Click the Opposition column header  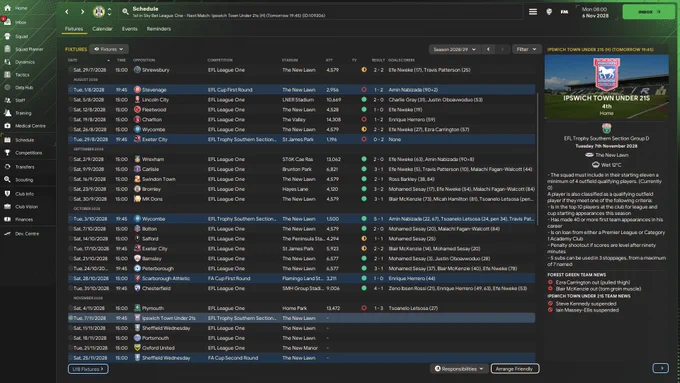144,60
